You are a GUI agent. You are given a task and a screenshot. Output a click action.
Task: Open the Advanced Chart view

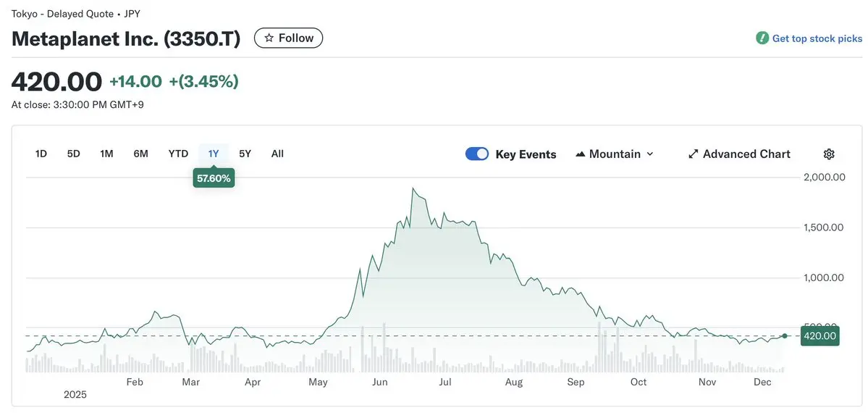tap(746, 154)
